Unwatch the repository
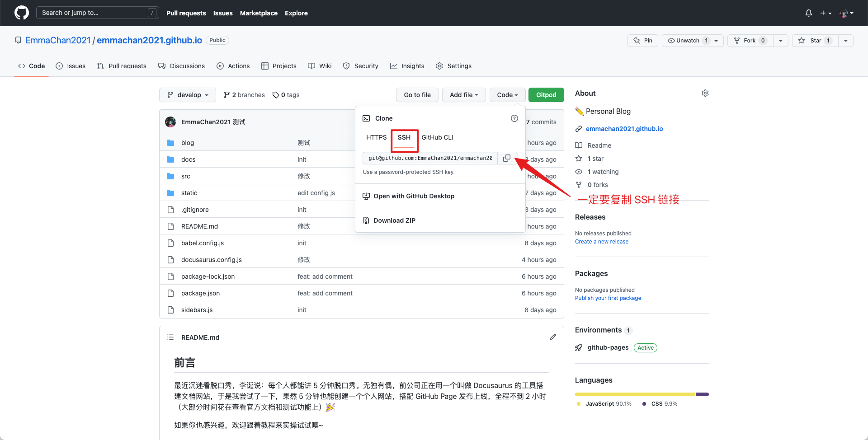This screenshot has width=868, height=440. [693, 41]
